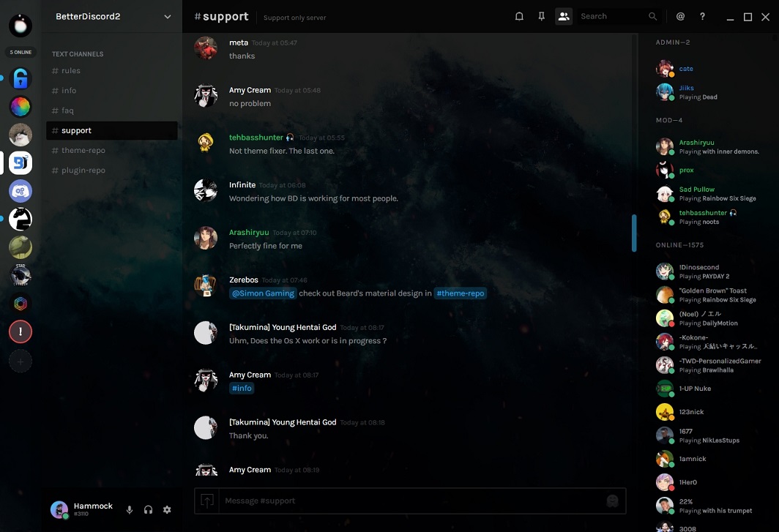Open recent mentions (@) panel
The width and height of the screenshot is (779, 532).
pos(680,16)
